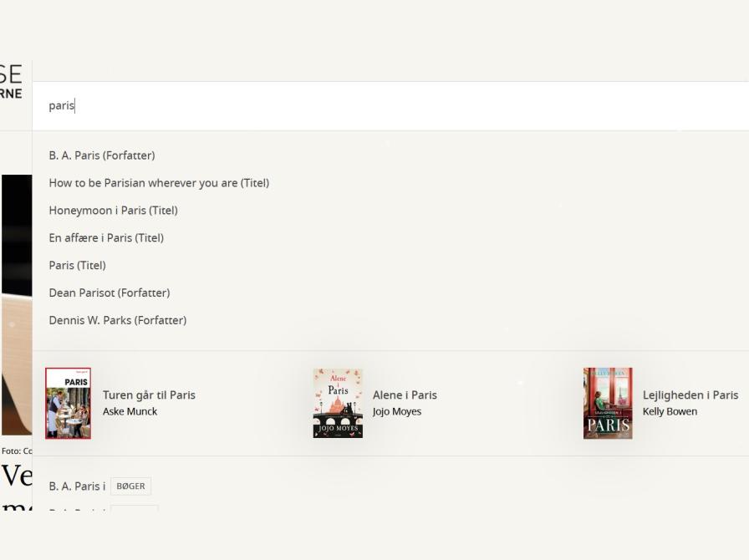This screenshot has width=749, height=560.
Task: Select 'En affære i Paris (Titel)' suggestion
Action: pyautogui.click(x=106, y=238)
